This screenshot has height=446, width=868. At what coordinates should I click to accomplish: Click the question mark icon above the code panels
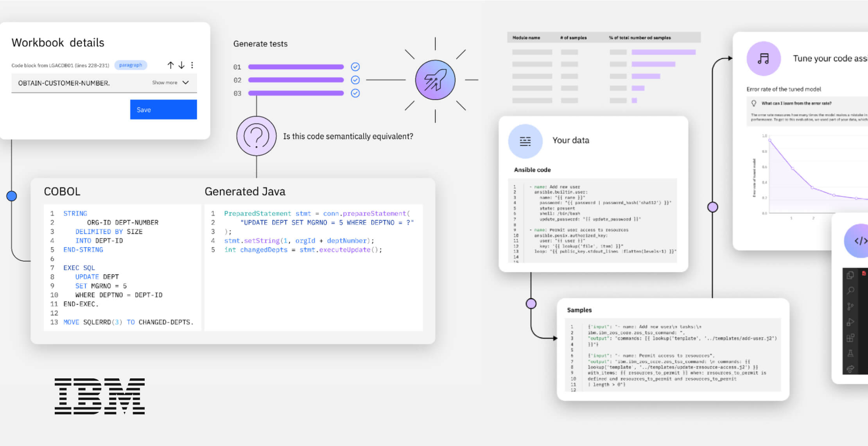point(256,136)
